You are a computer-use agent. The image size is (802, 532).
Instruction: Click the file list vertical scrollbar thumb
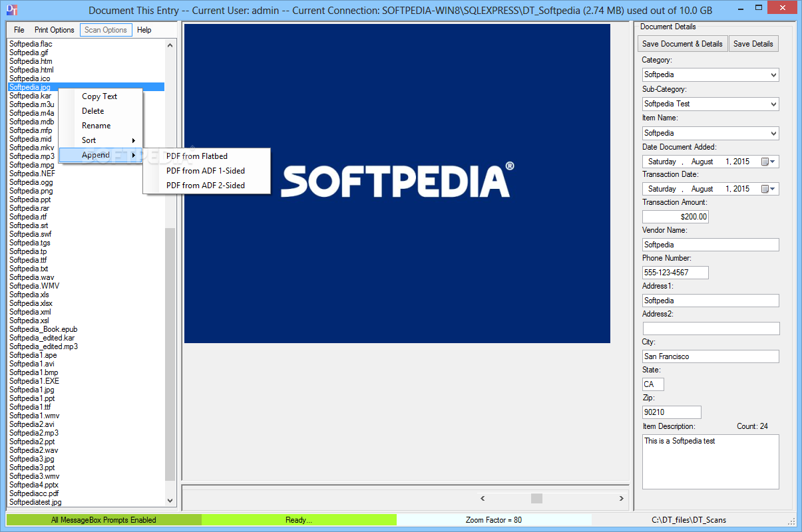[x=170, y=354]
